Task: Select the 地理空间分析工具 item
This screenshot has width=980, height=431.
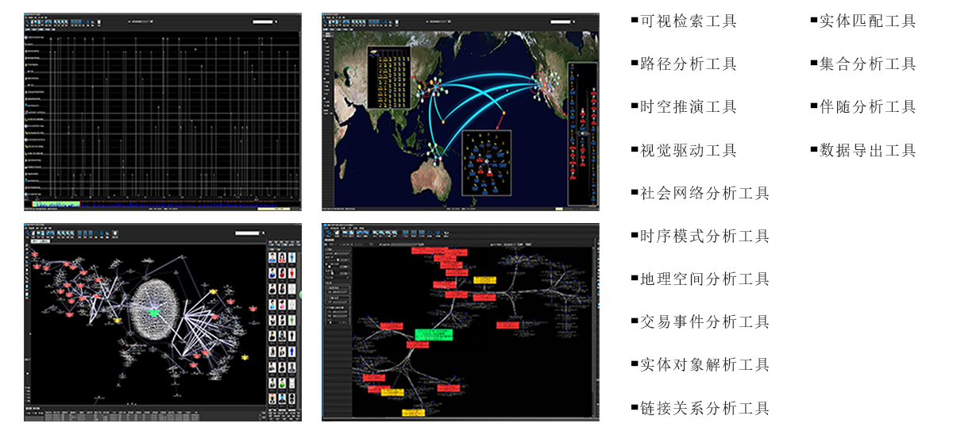Action: tap(704, 279)
